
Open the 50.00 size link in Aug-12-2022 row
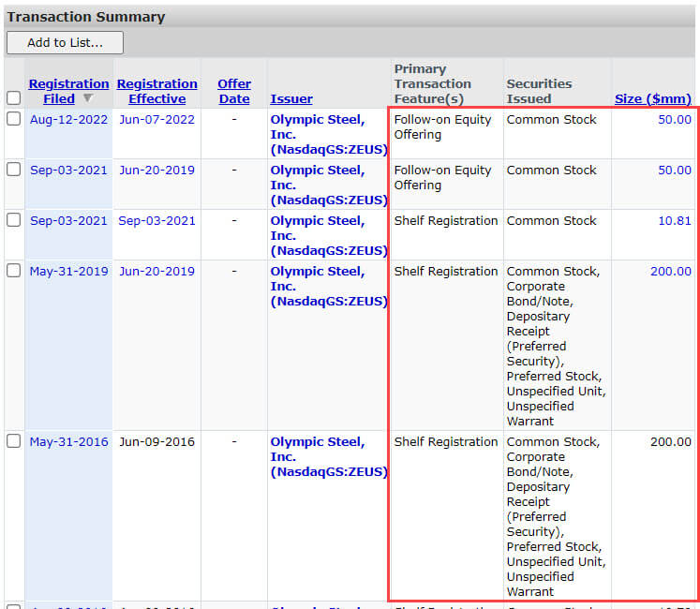pos(675,120)
